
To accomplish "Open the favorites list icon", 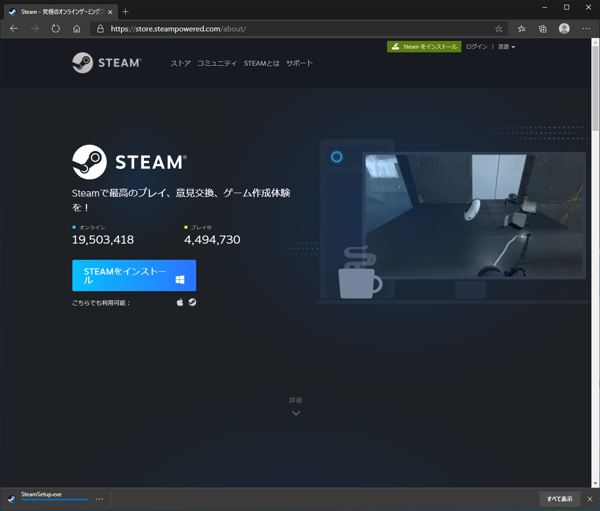I will tap(522, 29).
